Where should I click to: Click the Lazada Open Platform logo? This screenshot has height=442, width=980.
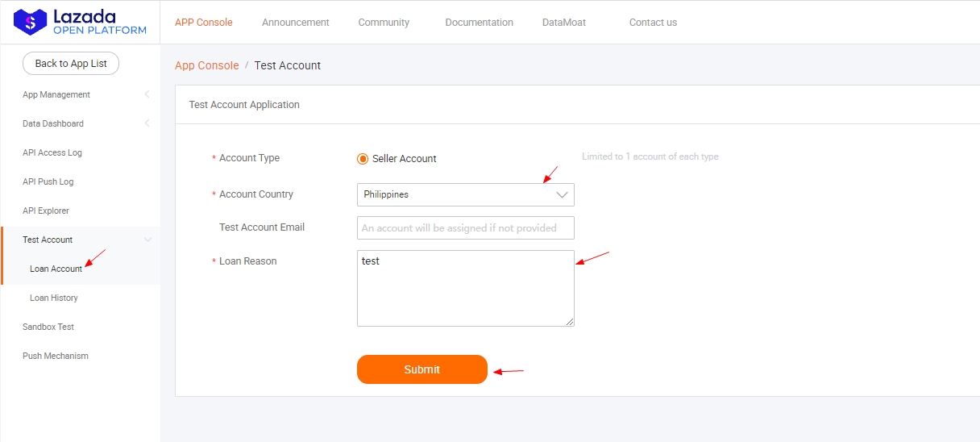pyautogui.click(x=80, y=23)
